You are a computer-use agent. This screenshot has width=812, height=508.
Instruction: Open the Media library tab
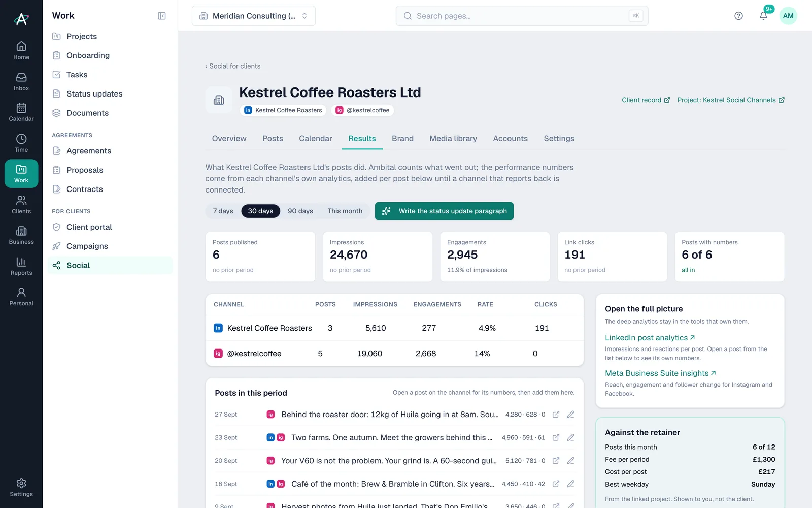(x=453, y=139)
